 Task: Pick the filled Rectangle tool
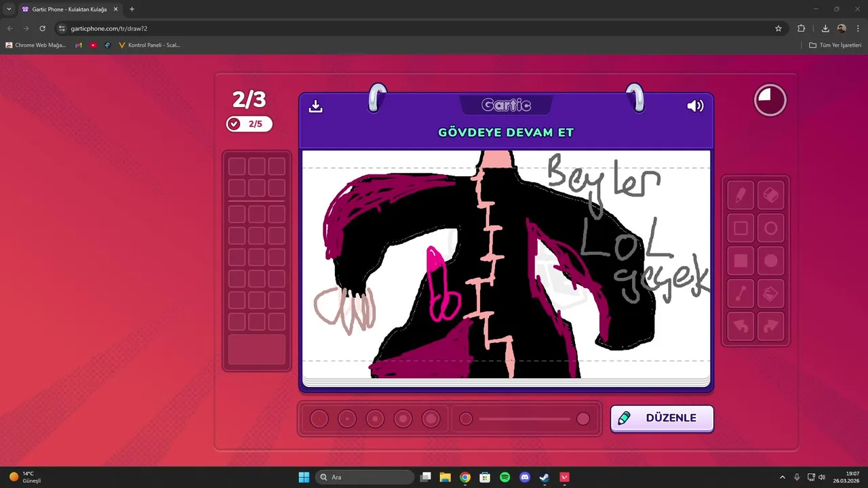[x=741, y=261]
